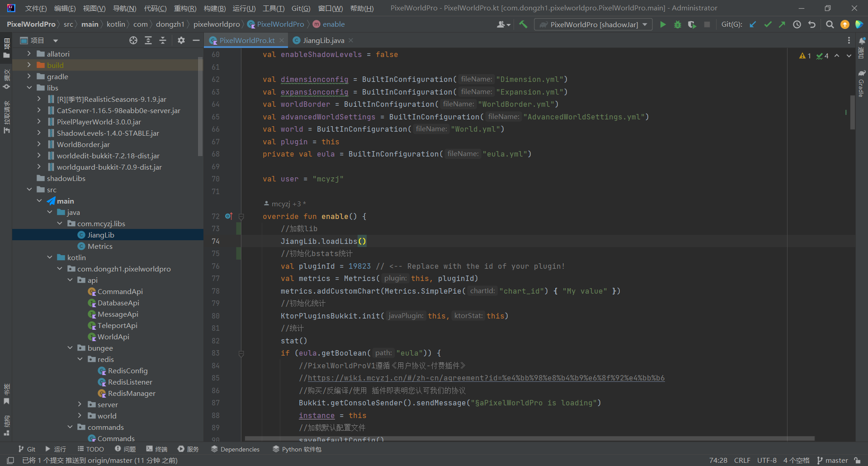Image resolution: width=868 pixels, height=466 pixels.
Task: Open project panel settings gear
Action: click(x=181, y=40)
